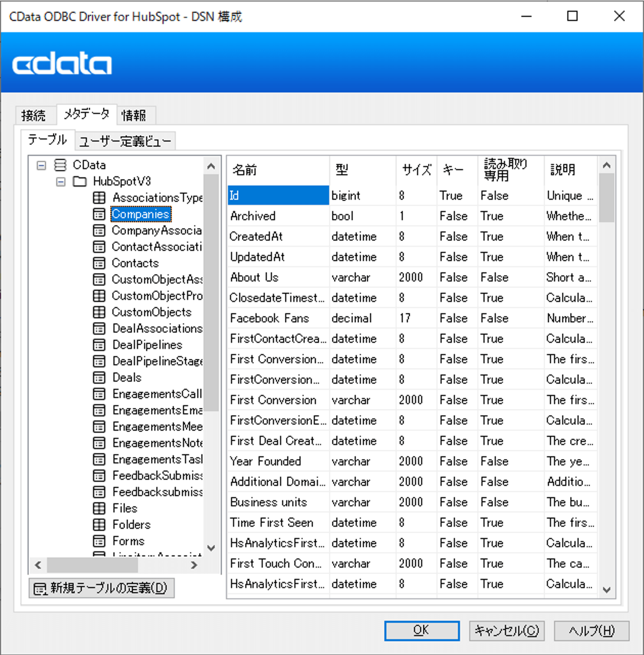Screen dimensions: 644x655
Task: Click the EngagementsEma table icon
Action: [99, 410]
